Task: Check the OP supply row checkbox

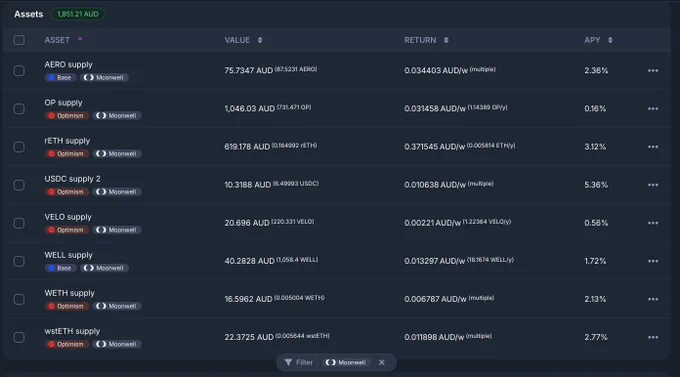Action: 19,109
